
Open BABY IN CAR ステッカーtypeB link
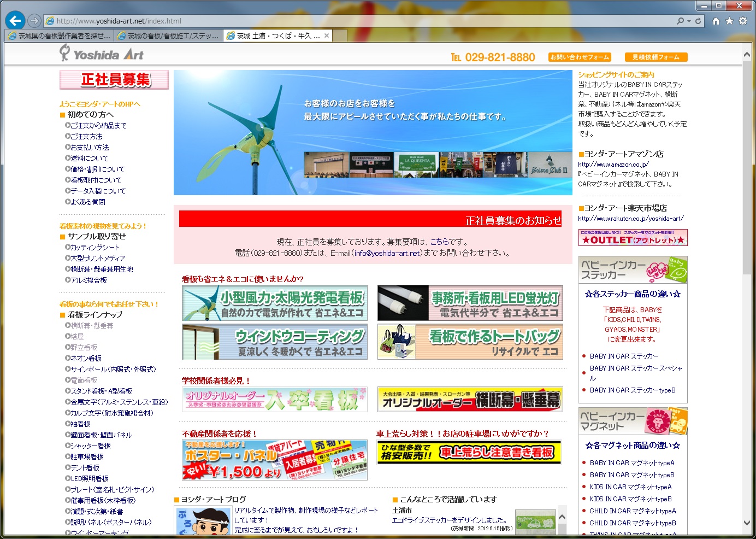click(633, 390)
